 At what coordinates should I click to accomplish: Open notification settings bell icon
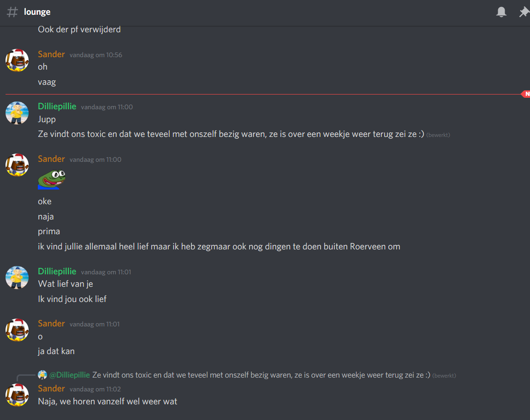[x=501, y=12]
